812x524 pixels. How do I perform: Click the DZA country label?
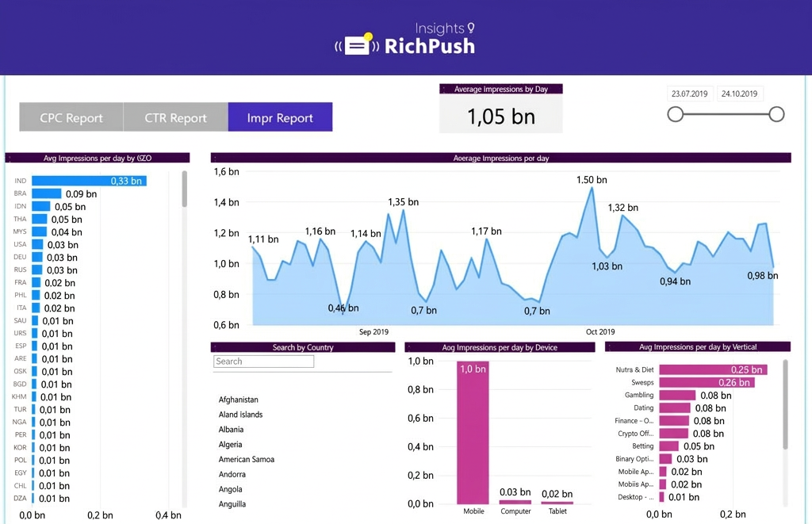(x=20, y=498)
